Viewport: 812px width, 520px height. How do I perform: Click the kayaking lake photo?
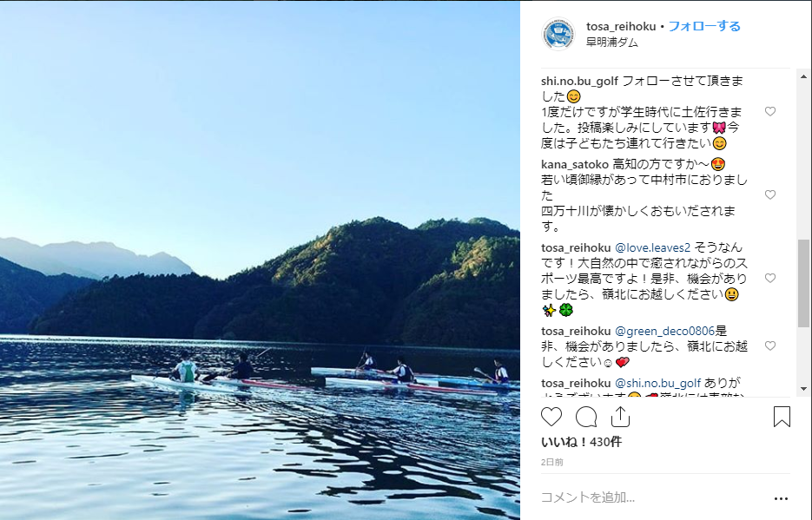tap(260, 260)
